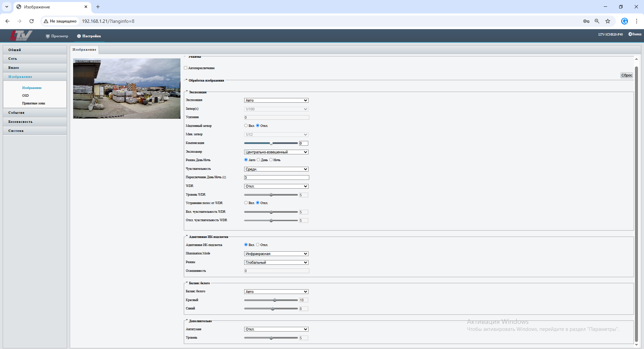The width and height of the screenshot is (644, 349).
Task: Open the WDR dropdown
Action: 276,186
